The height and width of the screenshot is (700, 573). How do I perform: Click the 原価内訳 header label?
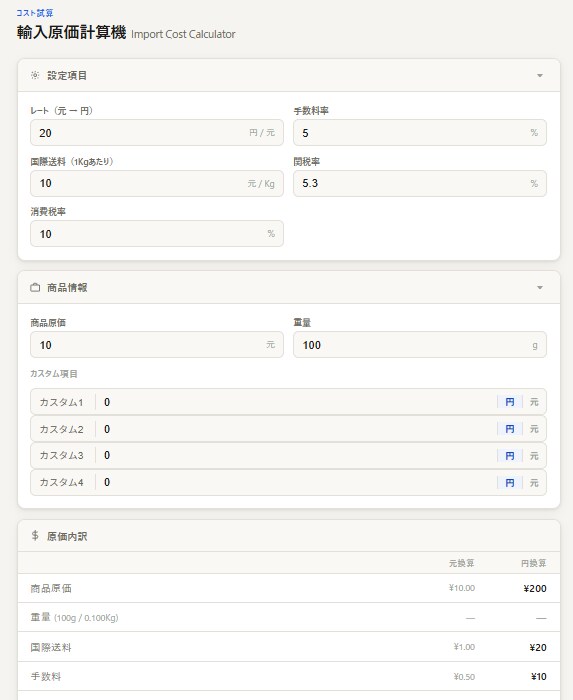67,536
